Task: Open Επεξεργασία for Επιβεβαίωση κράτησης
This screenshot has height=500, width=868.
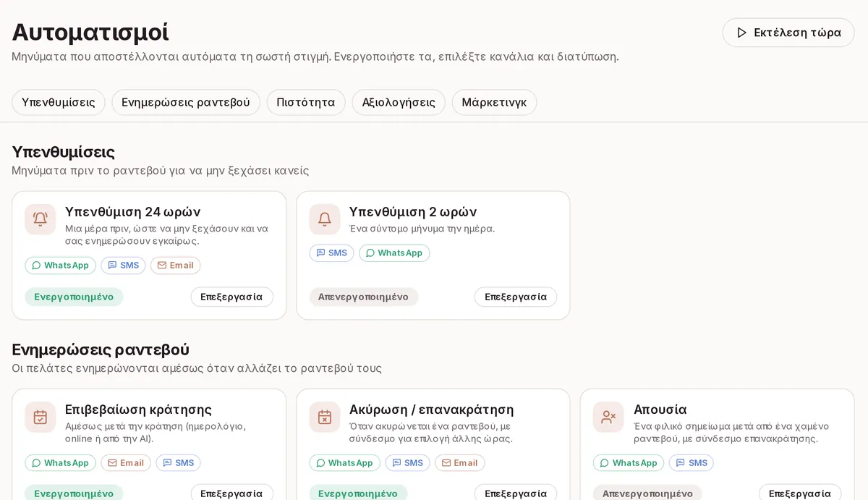Action: click(231, 493)
